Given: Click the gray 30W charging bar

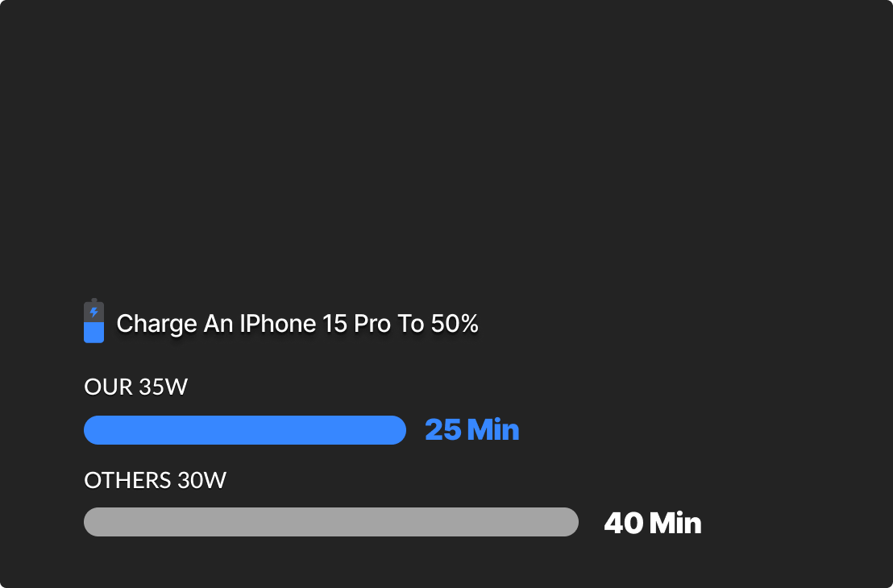Looking at the screenshot, I should coord(330,522).
